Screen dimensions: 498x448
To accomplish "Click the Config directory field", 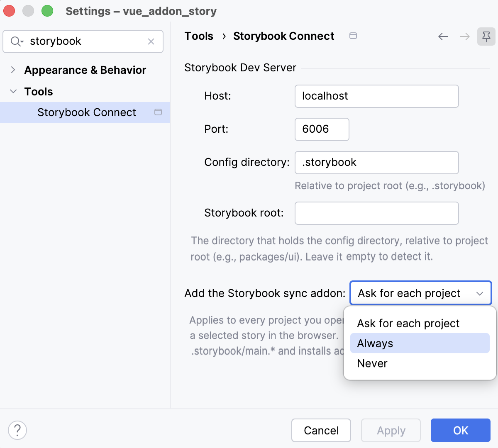I will tap(377, 163).
